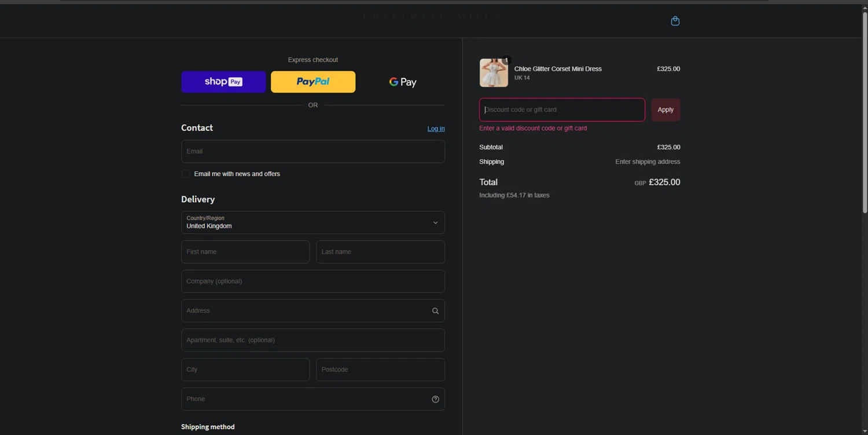Click the Delivery heading
The width and height of the screenshot is (868, 435).
(198, 199)
